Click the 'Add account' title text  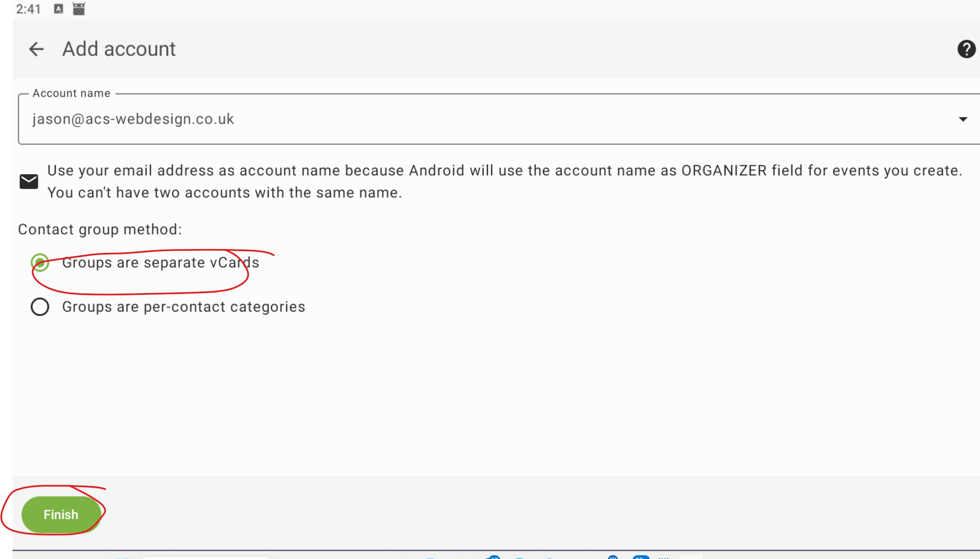click(119, 49)
